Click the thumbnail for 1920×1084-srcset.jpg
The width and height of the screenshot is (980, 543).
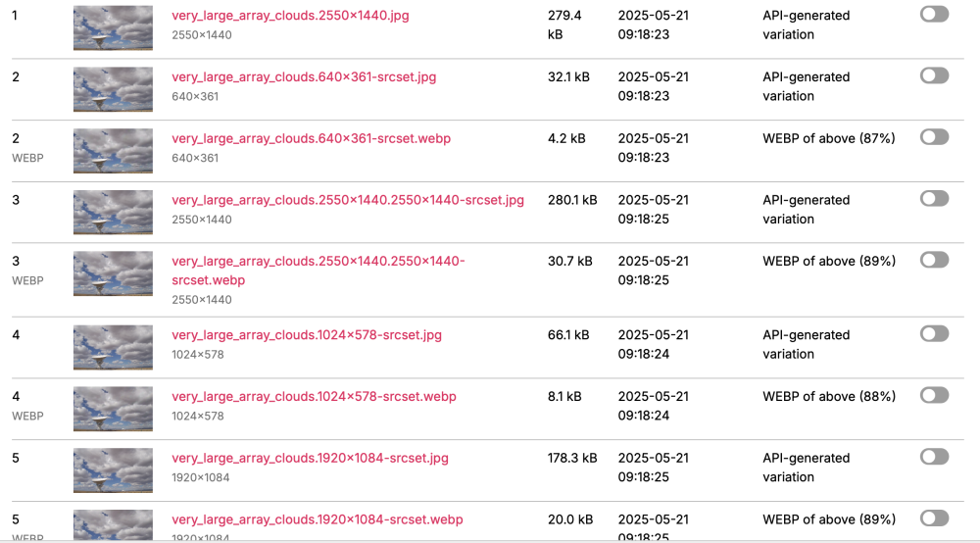[x=113, y=470]
